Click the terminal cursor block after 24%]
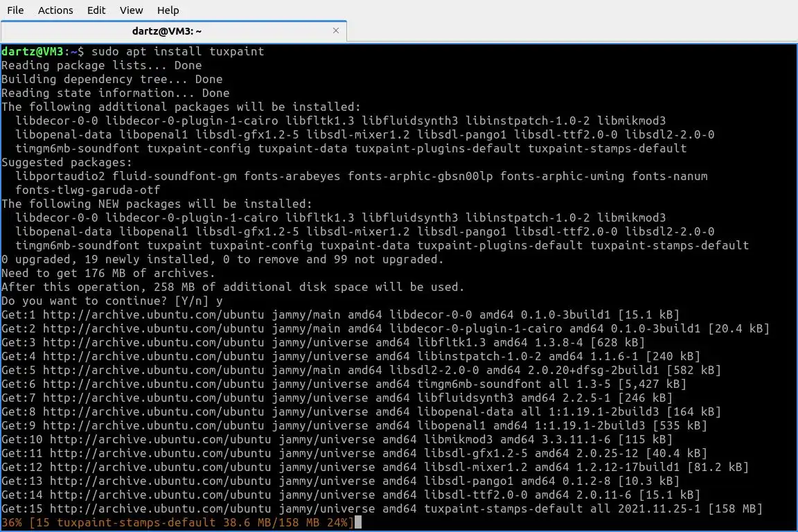This screenshot has height=532, width=798. tap(358, 522)
